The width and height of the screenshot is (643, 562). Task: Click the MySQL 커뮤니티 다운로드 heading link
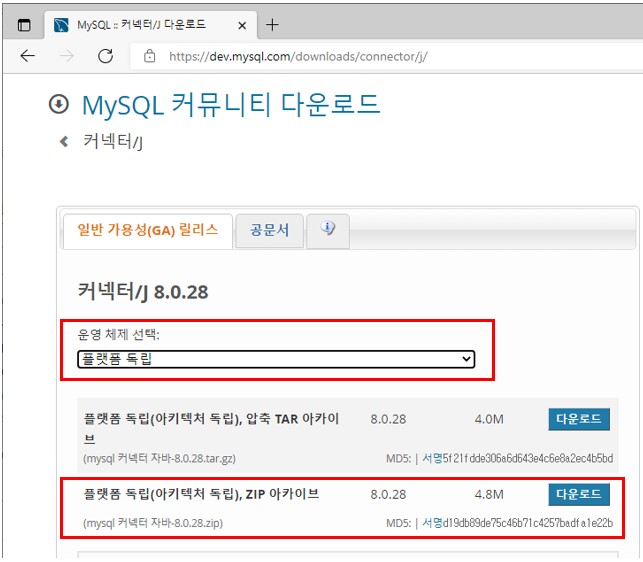coord(231,105)
